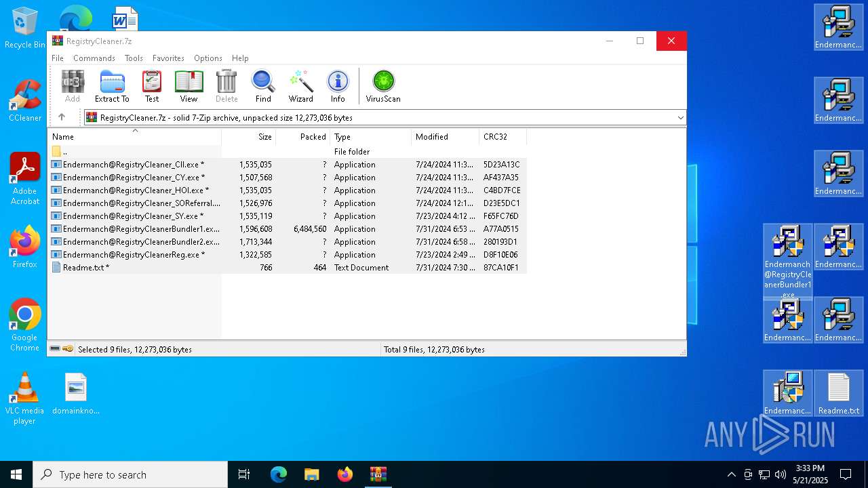
Task: Click the password key status bar icon
Action: click(x=68, y=349)
